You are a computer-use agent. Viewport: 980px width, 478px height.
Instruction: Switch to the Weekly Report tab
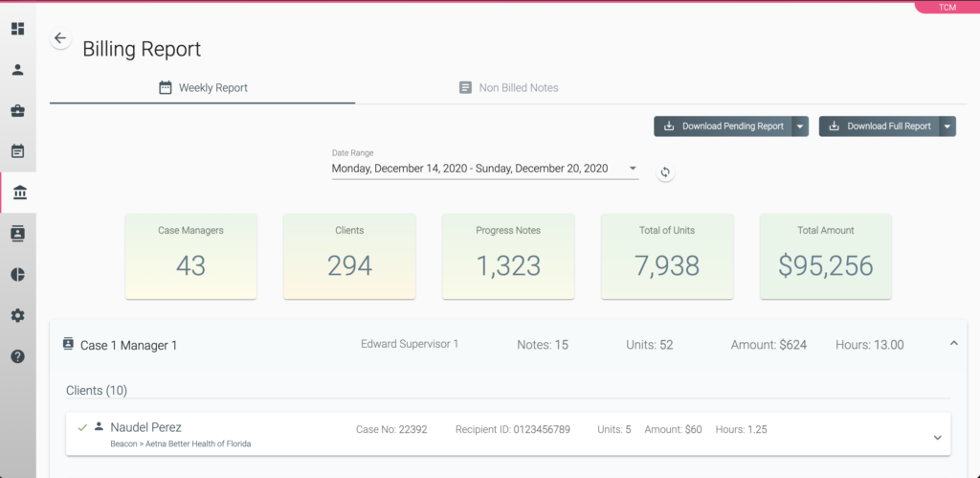click(x=203, y=87)
